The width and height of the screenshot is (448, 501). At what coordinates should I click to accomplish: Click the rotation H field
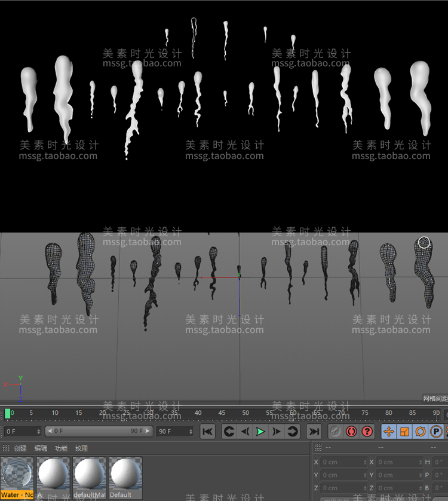[440, 462]
